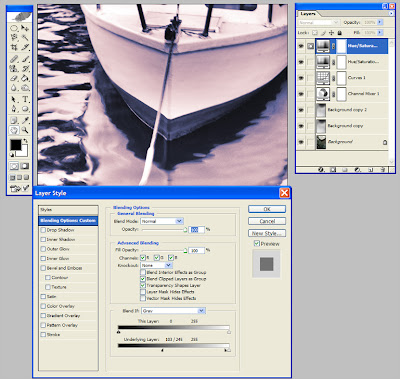Select the Type tool
The width and height of the screenshot is (400, 379).
click(x=25, y=99)
